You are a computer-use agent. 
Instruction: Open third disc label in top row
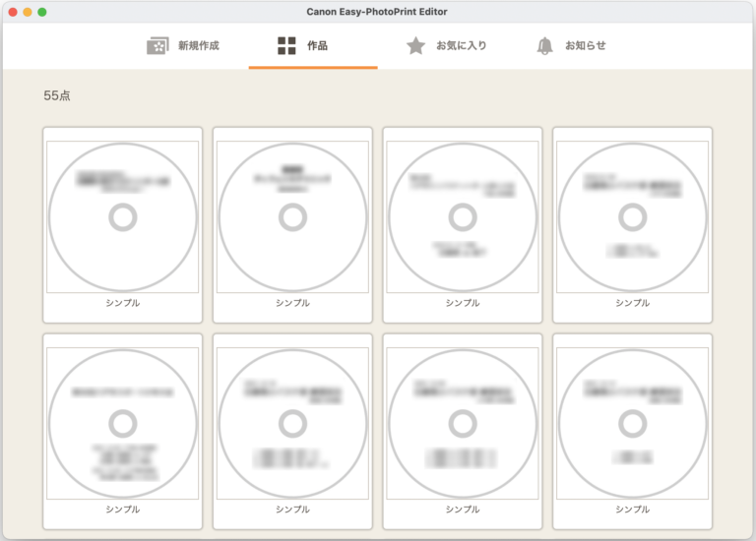tap(463, 225)
